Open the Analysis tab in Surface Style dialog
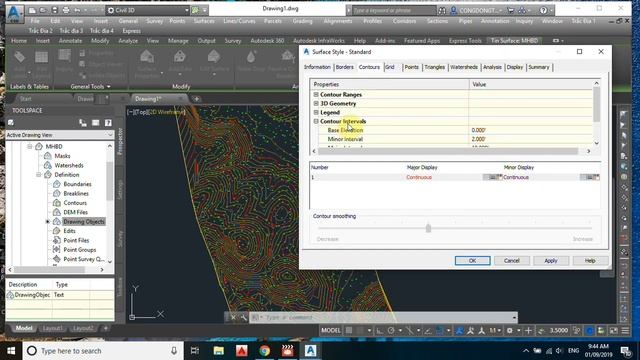This screenshot has width=640, height=360. (x=492, y=67)
